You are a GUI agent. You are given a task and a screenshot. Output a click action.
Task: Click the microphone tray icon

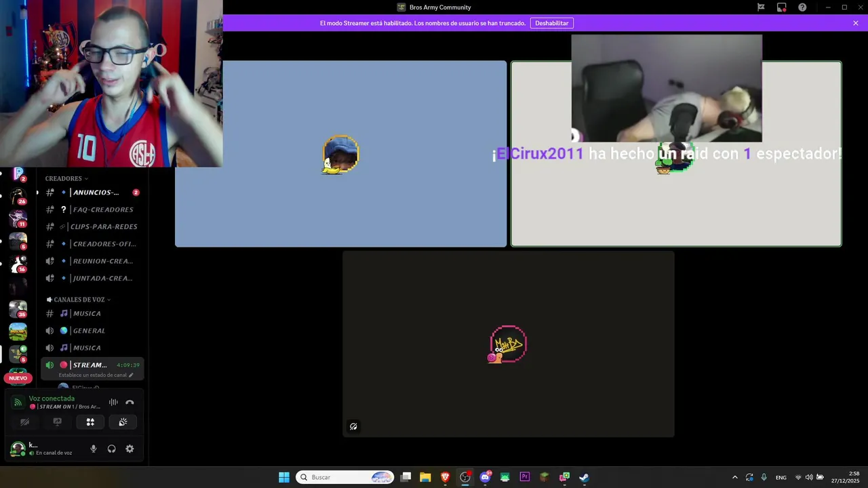point(764,477)
